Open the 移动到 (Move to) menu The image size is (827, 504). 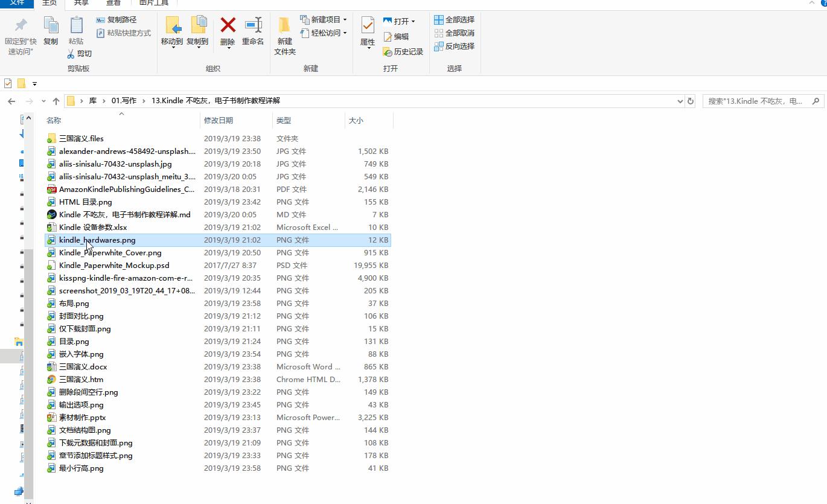(x=172, y=33)
